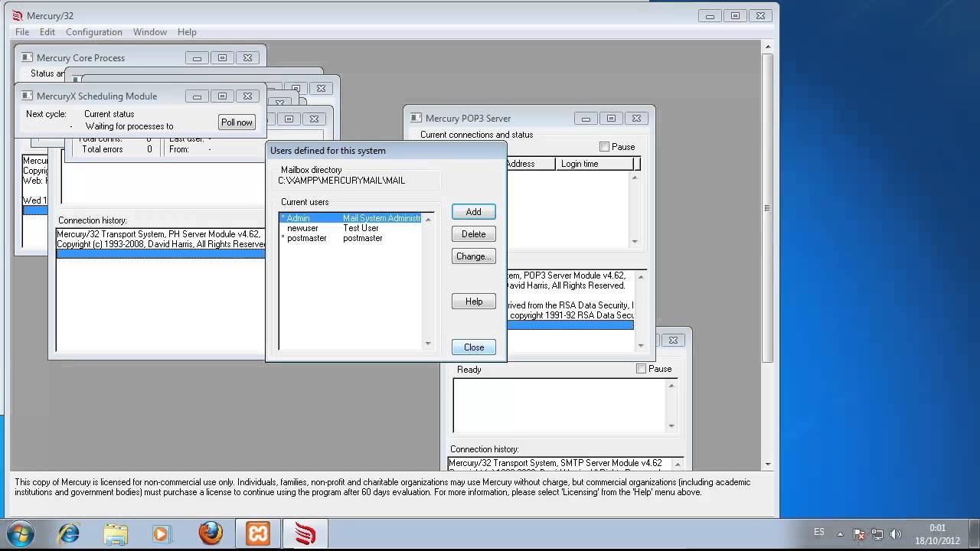Click the Add user button
Screen dimensions: 980x551
pyautogui.click(x=473, y=212)
